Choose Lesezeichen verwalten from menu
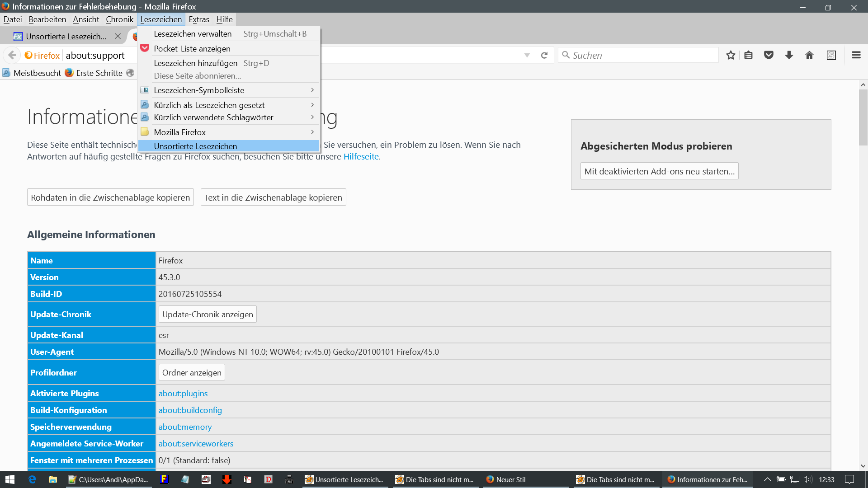This screenshot has height=488, width=868. point(193,34)
